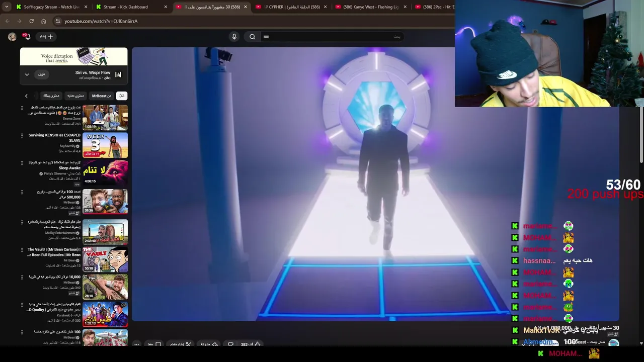
Task: Open options menu for Sleep Awake video
Action: (22, 163)
